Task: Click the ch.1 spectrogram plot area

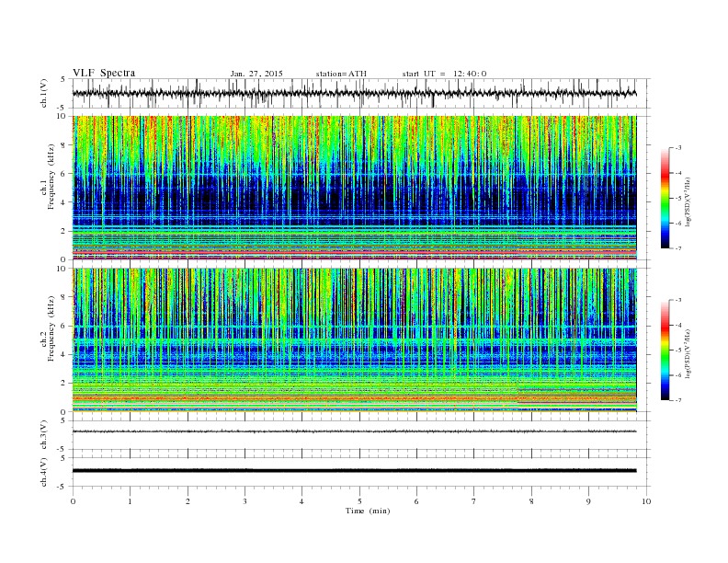Action: pyautogui.click(x=355, y=188)
